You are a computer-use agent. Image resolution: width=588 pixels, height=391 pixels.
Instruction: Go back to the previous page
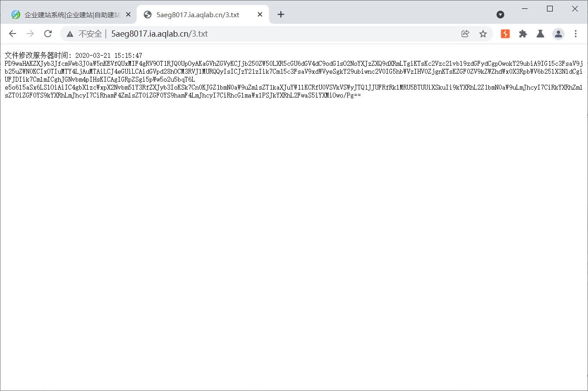pos(12,34)
